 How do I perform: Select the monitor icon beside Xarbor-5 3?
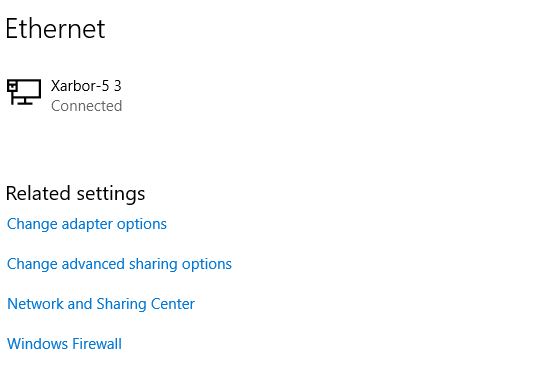tap(24, 92)
